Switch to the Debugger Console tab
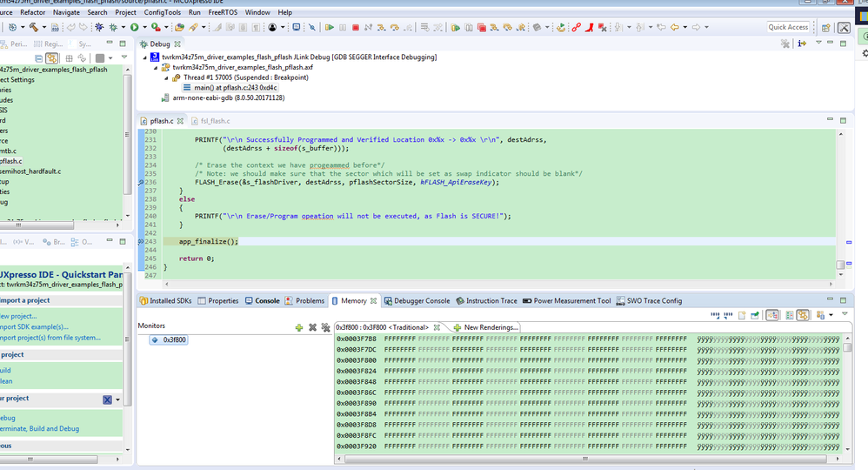Viewport: 868px width, 470px height. [417, 301]
